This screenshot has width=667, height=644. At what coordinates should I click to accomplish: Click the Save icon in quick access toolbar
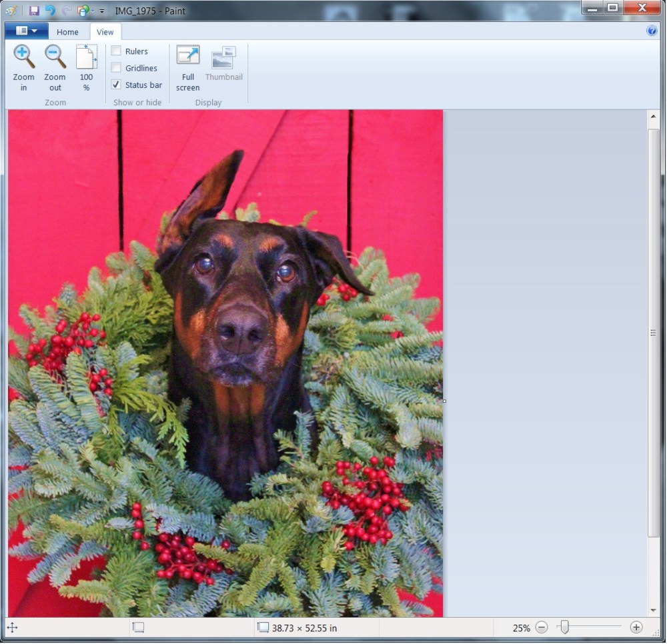[x=33, y=9]
